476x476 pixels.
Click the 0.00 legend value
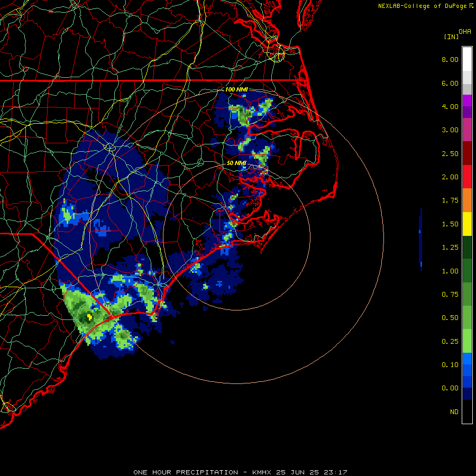point(450,388)
